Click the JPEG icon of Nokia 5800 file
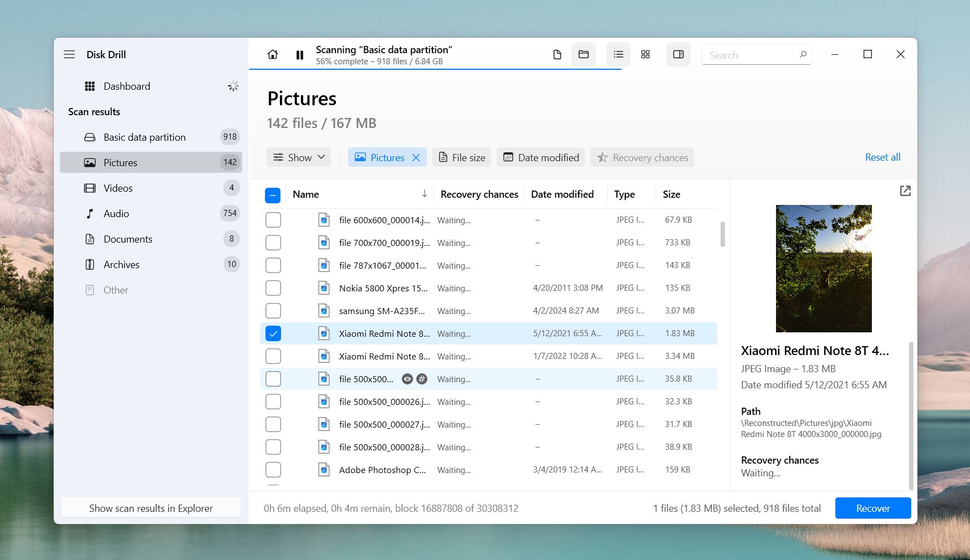The width and height of the screenshot is (970, 560). click(x=324, y=288)
